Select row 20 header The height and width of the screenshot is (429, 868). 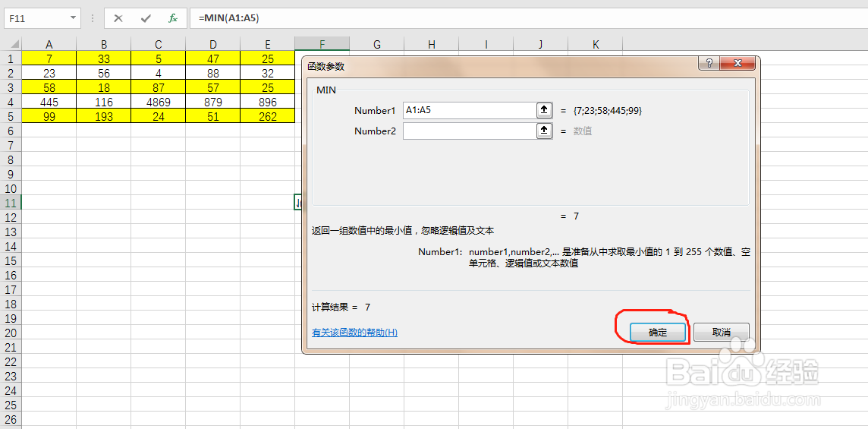tap(11, 332)
